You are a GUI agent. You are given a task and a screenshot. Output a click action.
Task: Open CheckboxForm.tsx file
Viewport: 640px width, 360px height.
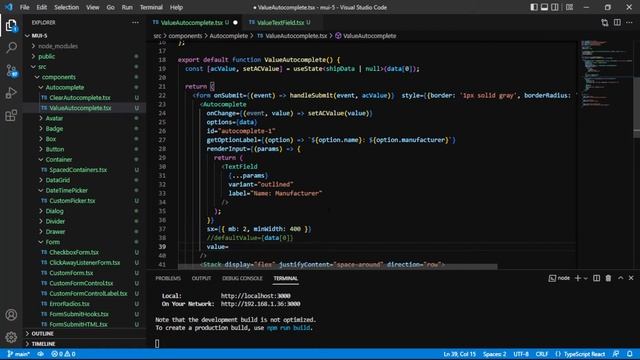pyautogui.click(x=74, y=252)
